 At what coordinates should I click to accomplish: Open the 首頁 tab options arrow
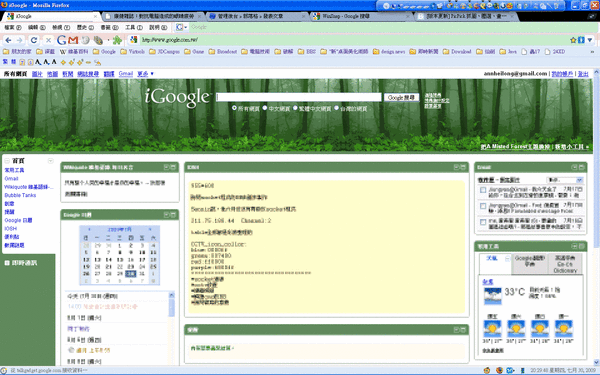pyautogui.click(x=50, y=161)
